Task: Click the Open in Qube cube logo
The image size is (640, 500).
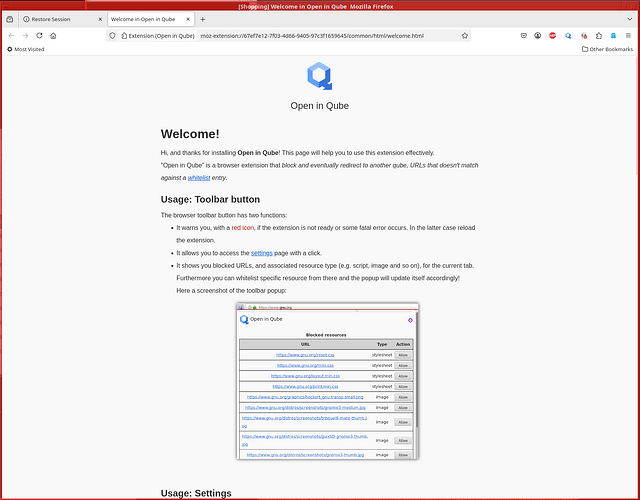Action: [x=320, y=76]
